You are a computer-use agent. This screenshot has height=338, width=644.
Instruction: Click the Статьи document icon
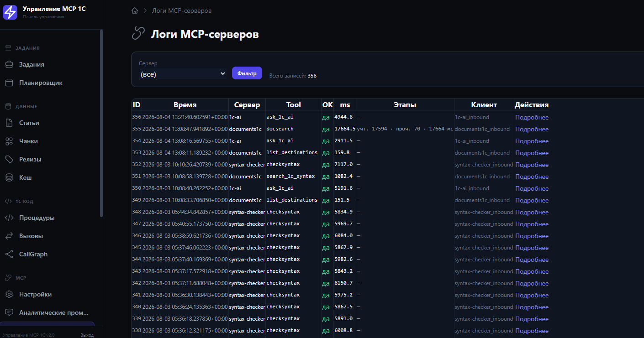pyautogui.click(x=9, y=123)
